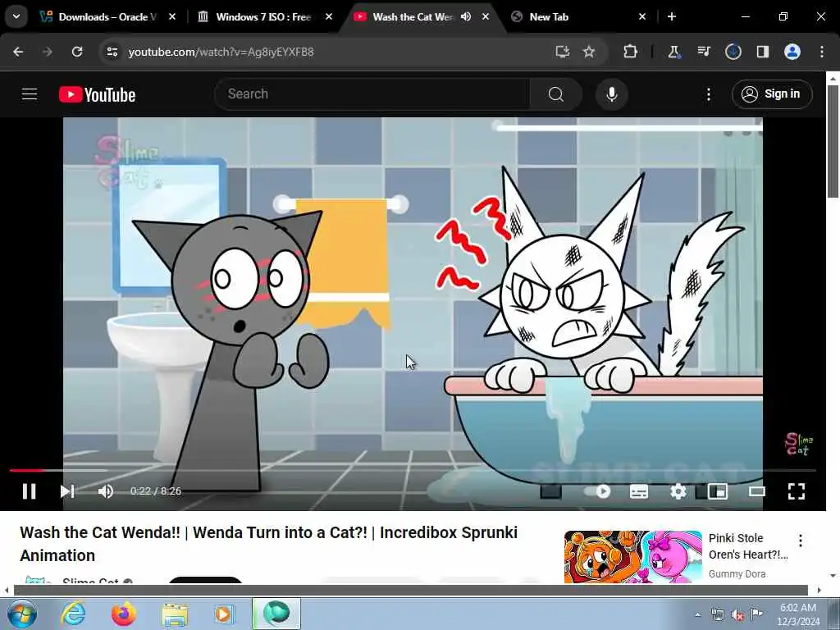The image size is (840, 630).
Task: Pause the video
Action: point(30,491)
